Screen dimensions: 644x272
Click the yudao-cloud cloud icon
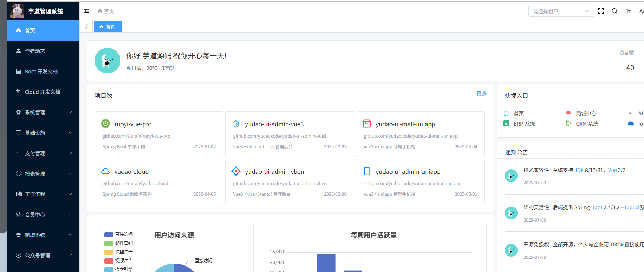(x=105, y=171)
